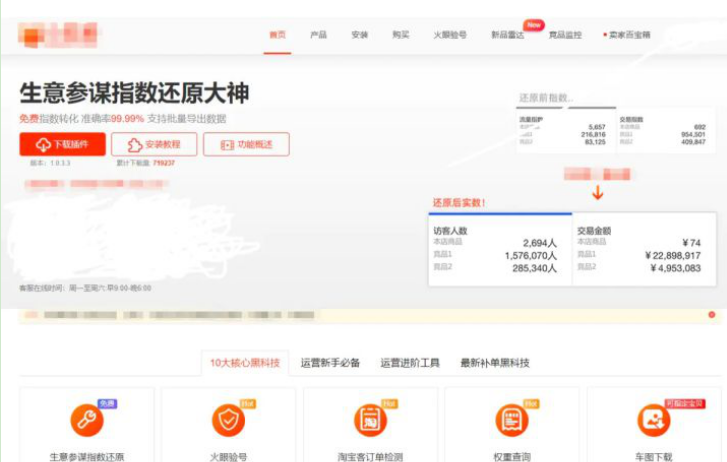Open the 首页 navigation tab
This screenshot has width=727, height=462.
pyautogui.click(x=277, y=35)
